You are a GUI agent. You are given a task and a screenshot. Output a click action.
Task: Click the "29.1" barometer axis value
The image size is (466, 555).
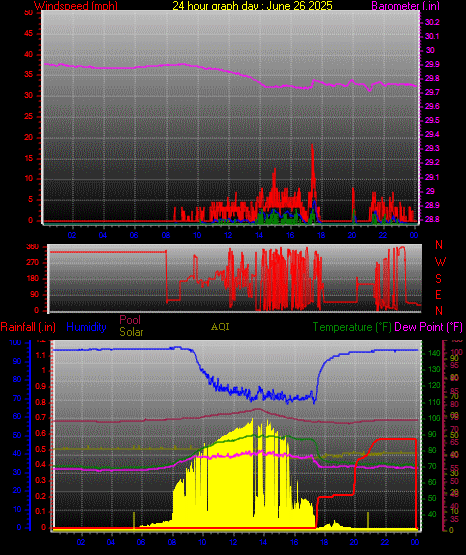[432, 177]
